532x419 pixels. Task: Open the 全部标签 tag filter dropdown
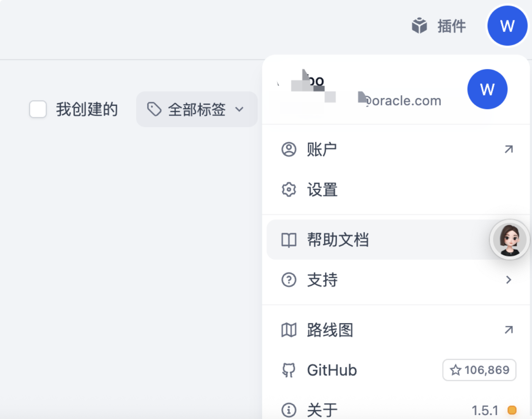coord(196,109)
